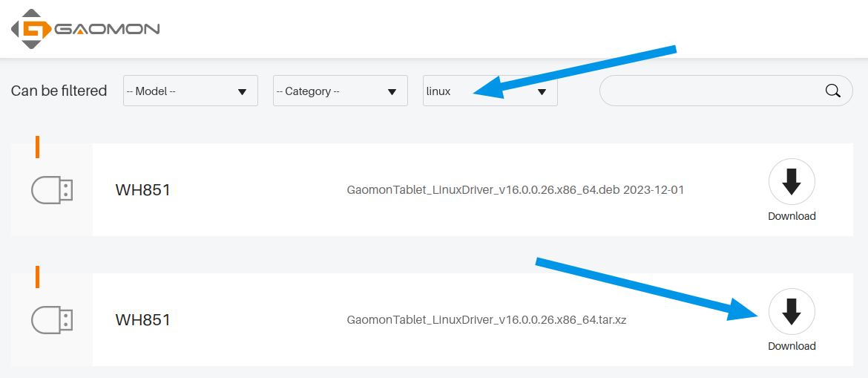Click the download arrow for the .deb driver
The width and height of the screenshot is (868, 378).
coord(792,182)
